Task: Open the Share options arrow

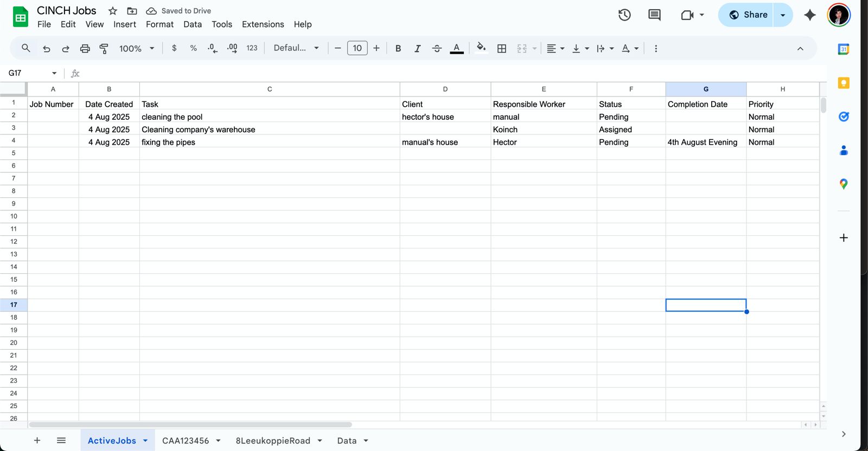Action: click(783, 15)
